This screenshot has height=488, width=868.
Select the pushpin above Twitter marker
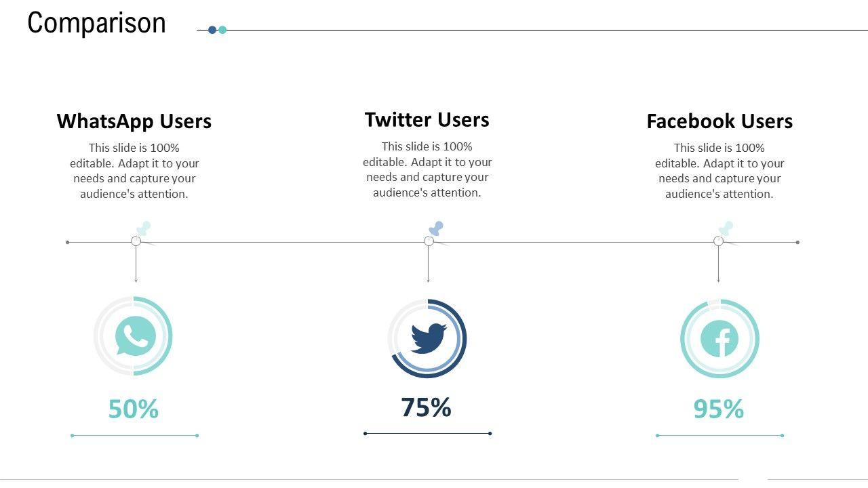[x=437, y=228]
